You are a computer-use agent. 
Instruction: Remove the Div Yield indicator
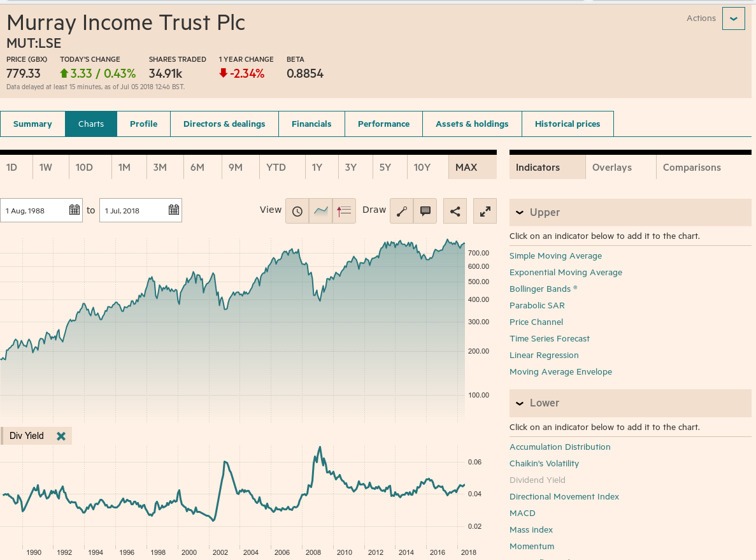[61, 436]
